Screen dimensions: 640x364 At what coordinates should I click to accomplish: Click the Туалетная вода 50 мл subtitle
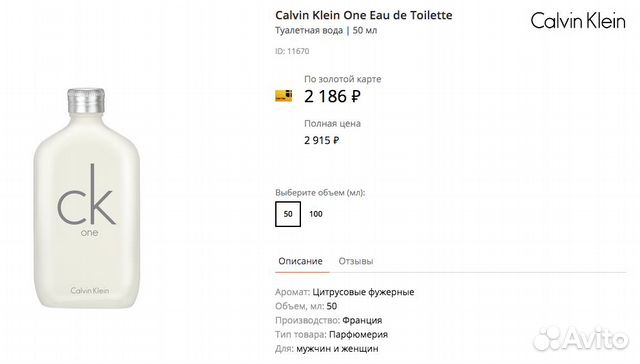326,30
